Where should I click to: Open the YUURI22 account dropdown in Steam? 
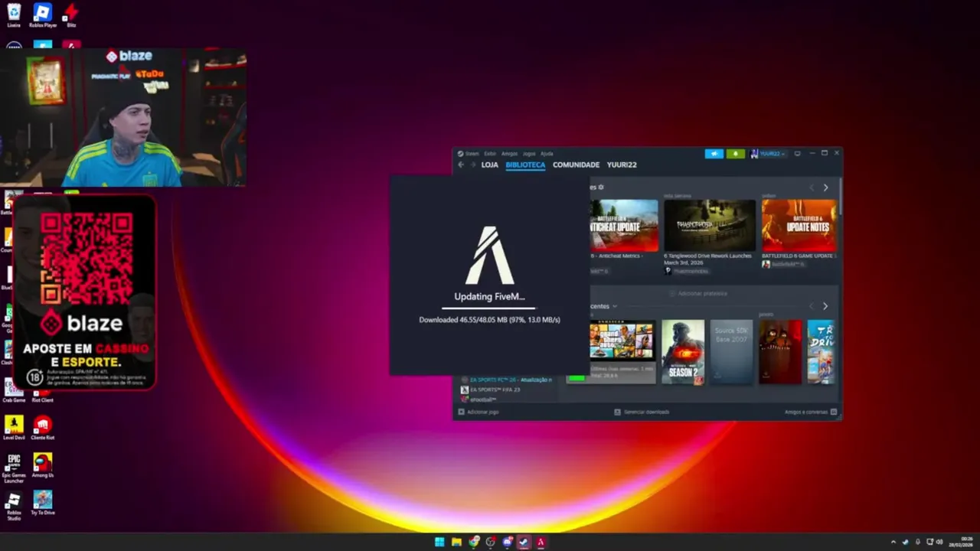click(768, 154)
